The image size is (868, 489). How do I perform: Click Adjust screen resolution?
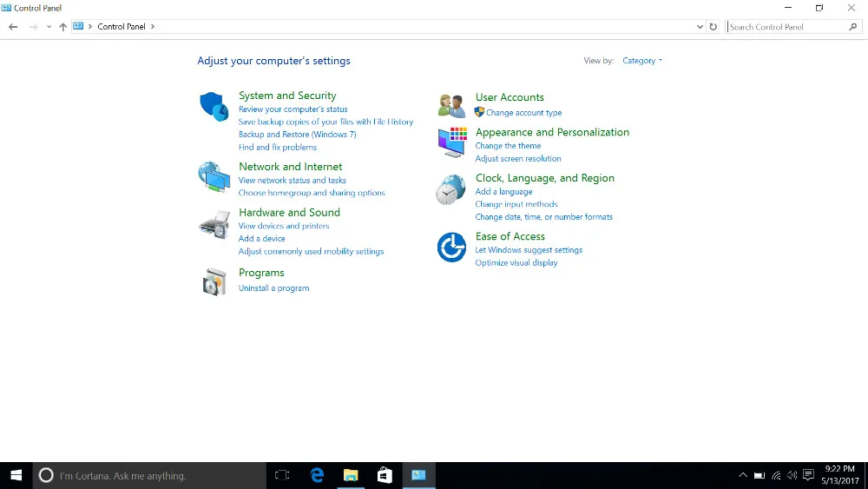coord(517,158)
